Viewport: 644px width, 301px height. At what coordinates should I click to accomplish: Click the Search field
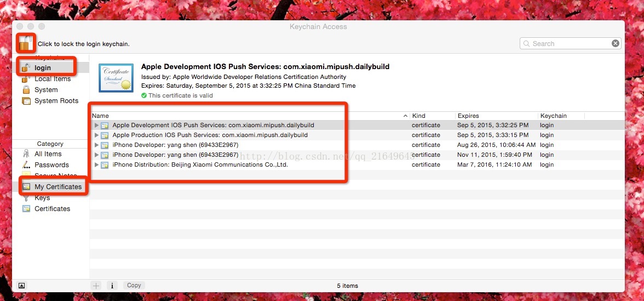tap(571, 44)
